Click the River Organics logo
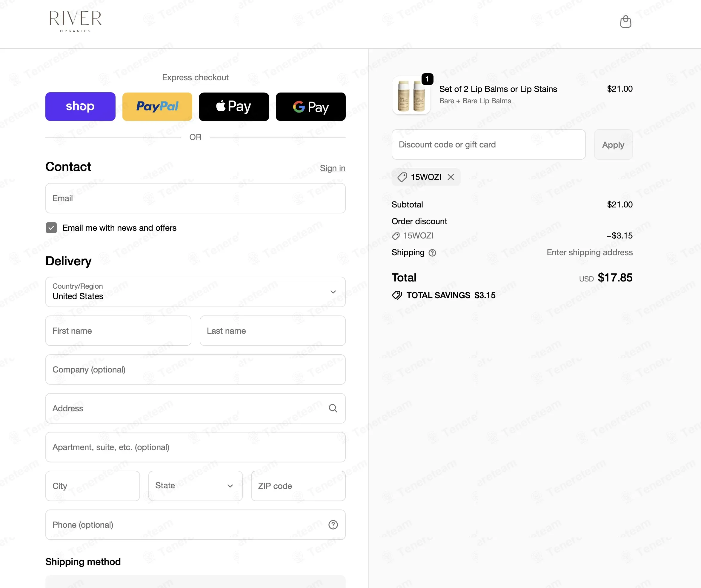Viewport: 701px width, 588px height. pyautogui.click(x=76, y=22)
